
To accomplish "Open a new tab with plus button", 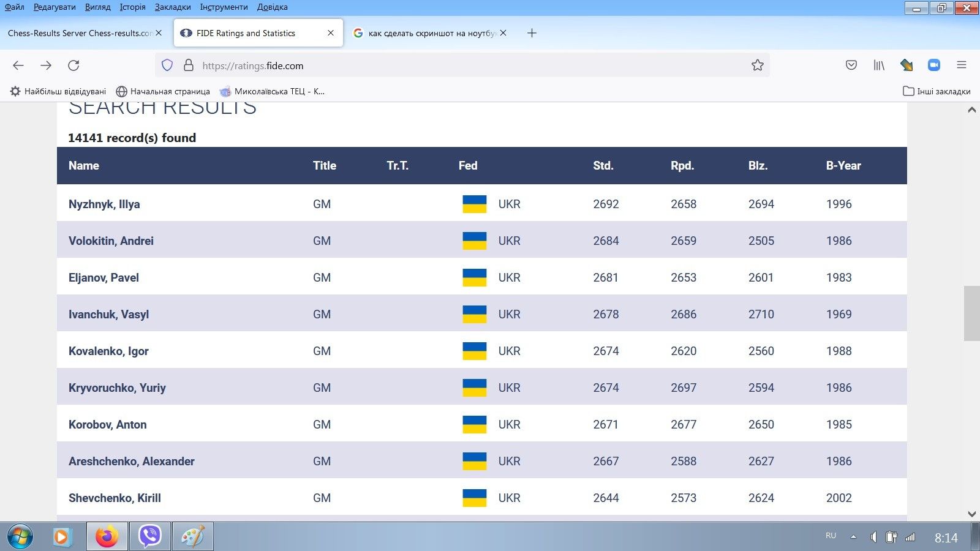I will (532, 33).
